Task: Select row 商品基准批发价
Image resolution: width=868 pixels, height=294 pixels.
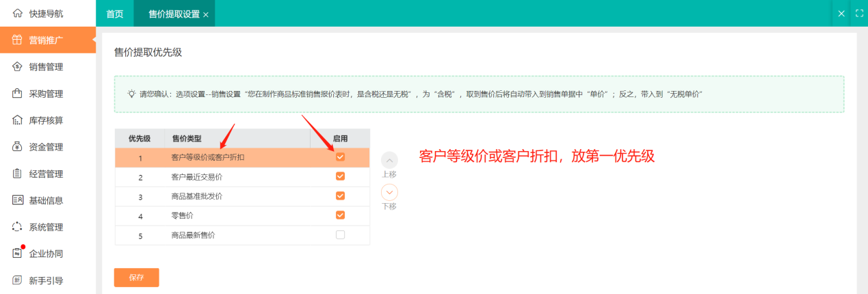Action: pyautogui.click(x=242, y=196)
